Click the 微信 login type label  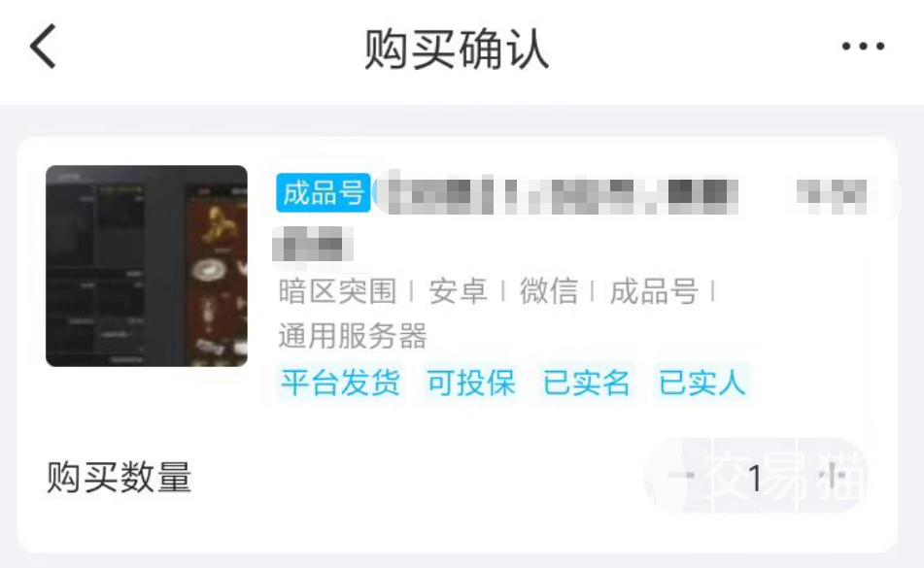coord(549,290)
